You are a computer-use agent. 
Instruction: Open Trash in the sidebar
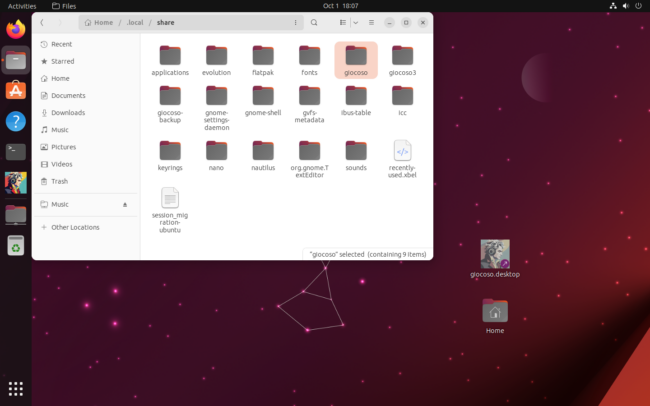click(86, 181)
